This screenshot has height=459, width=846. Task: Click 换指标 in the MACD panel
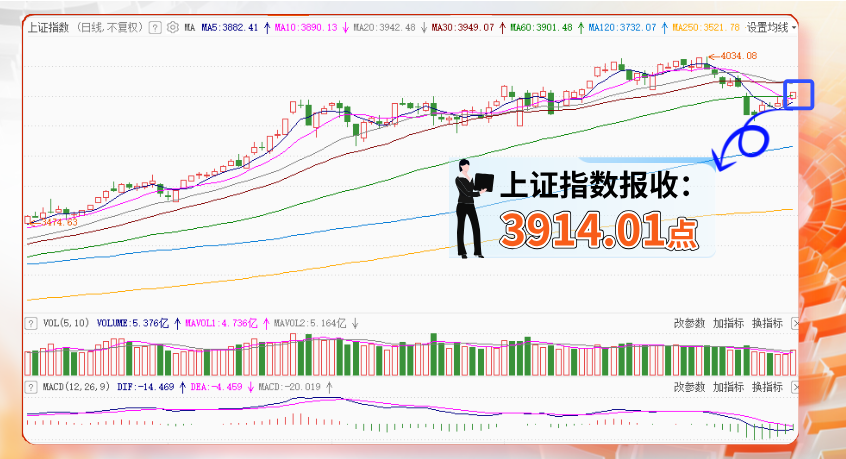(x=767, y=386)
